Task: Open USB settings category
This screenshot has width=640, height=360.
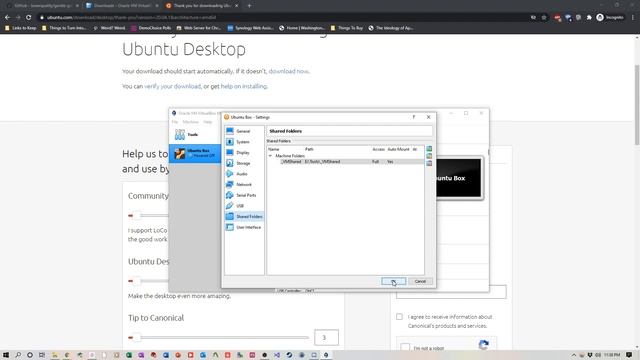Action: [x=244, y=206]
